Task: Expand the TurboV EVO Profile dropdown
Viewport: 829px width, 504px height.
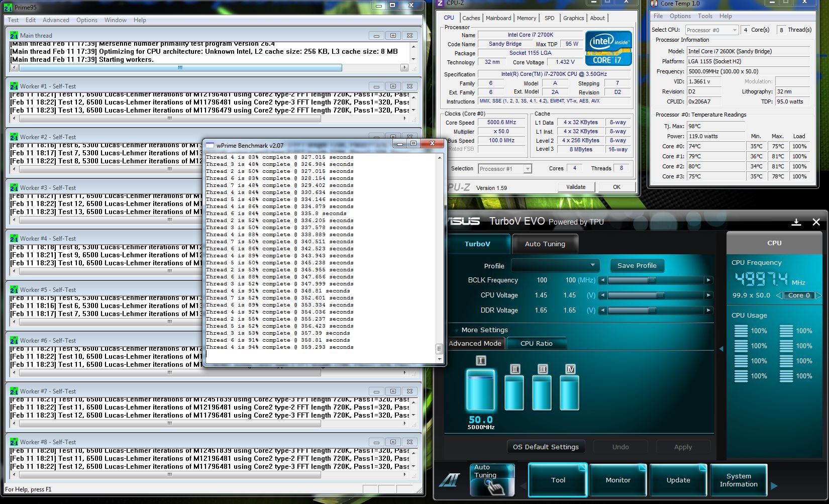Action: 555,265
